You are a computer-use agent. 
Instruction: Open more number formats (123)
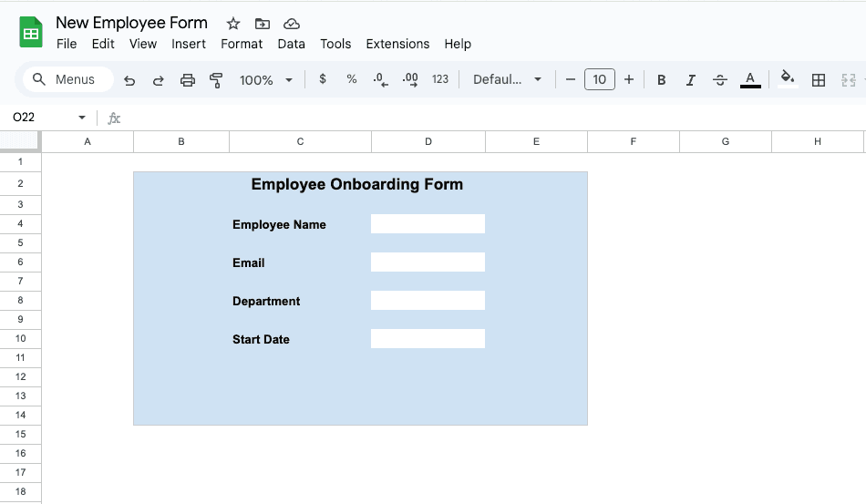440,79
